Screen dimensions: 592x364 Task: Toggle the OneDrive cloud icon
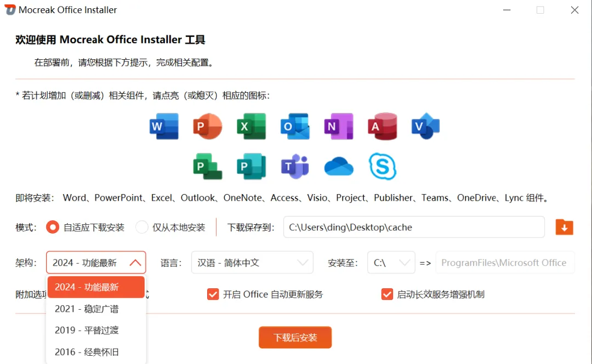[339, 167]
